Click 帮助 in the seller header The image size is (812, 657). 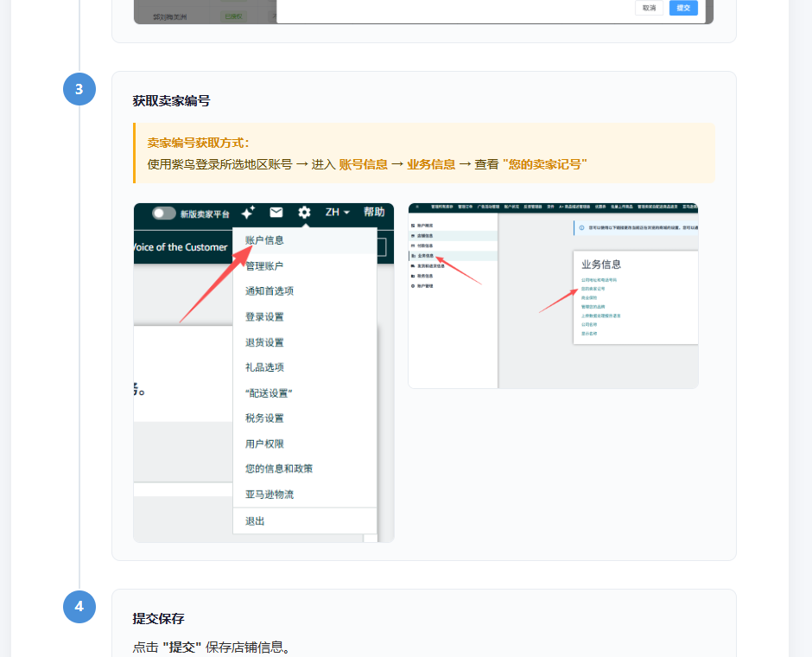tap(374, 212)
